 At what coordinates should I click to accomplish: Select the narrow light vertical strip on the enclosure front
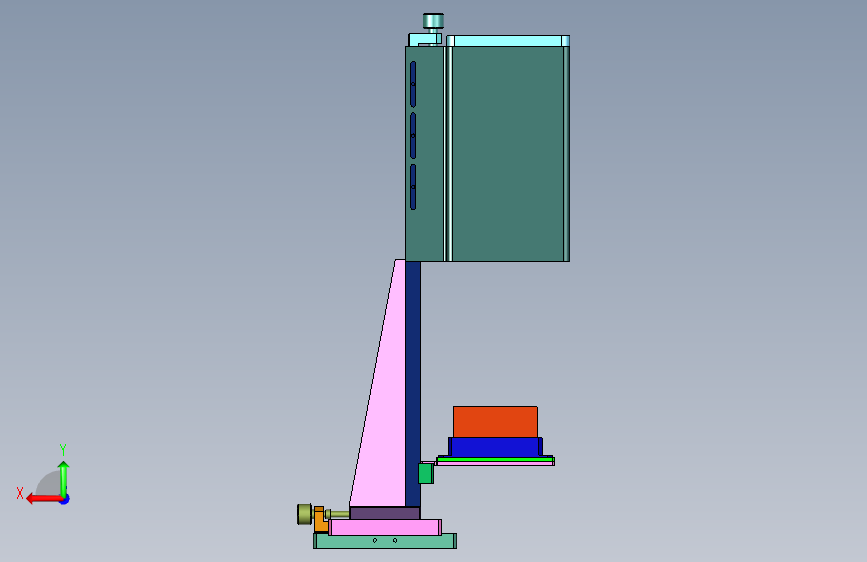(449, 153)
